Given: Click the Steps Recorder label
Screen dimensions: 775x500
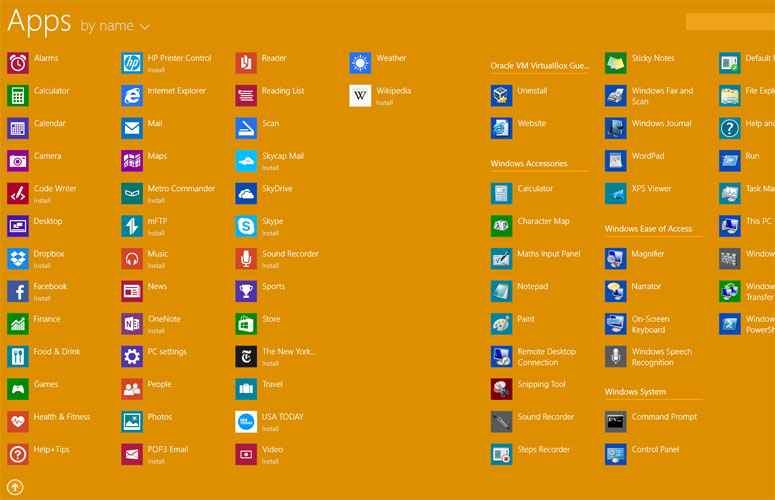Looking at the screenshot, I should 544,450.
